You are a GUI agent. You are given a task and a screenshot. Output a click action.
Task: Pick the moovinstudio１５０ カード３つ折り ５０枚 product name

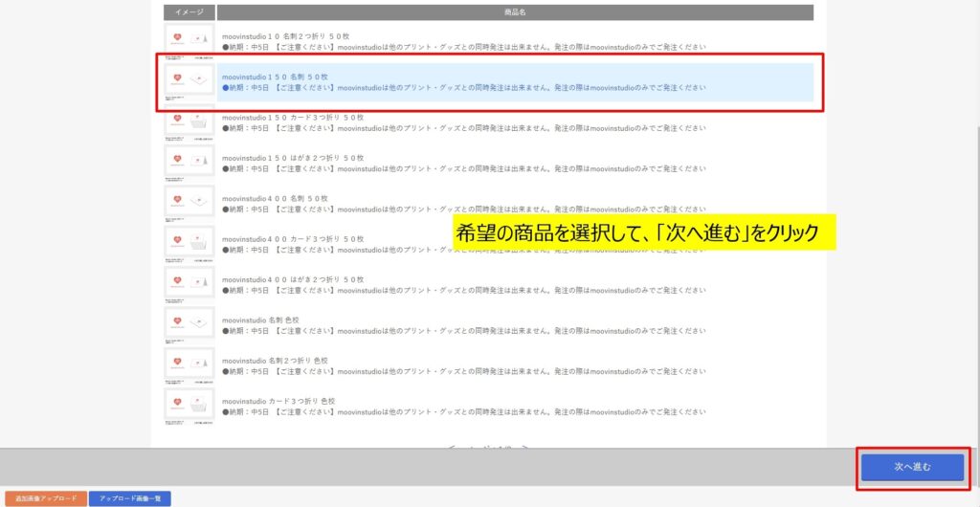coord(293,117)
